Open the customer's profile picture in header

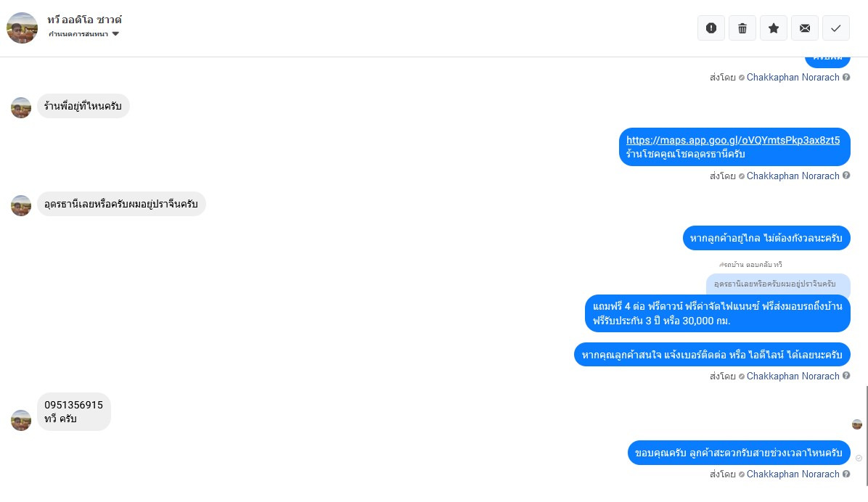point(22,28)
